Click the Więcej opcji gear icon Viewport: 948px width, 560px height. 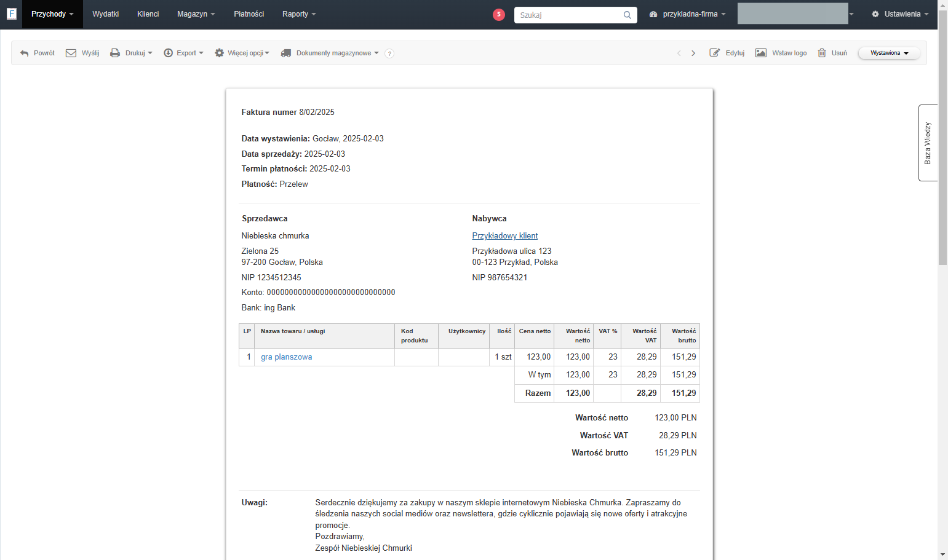[219, 53]
